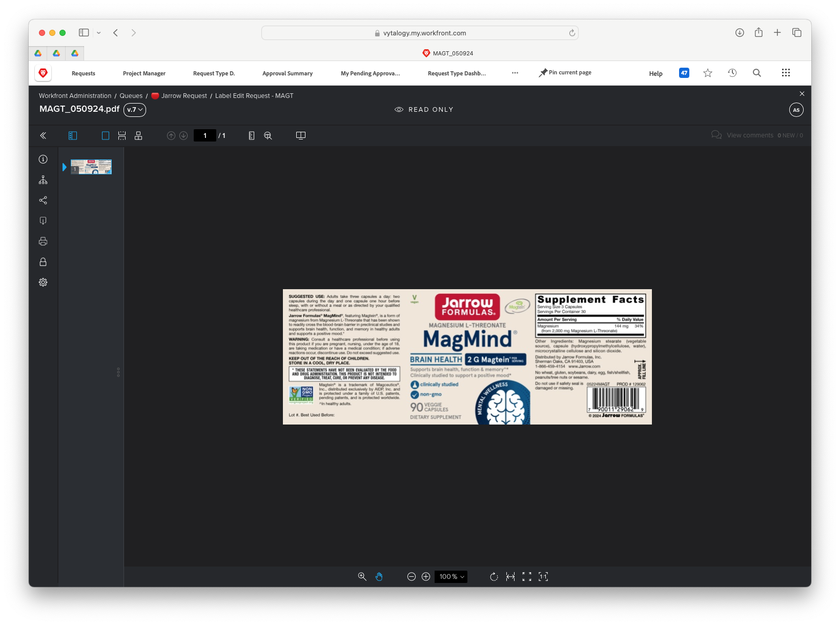The width and height of the screenshot is (840, 625).
Task: Open Label Edit Request - MAGT breadcrumb
Action: pos(254,96)
